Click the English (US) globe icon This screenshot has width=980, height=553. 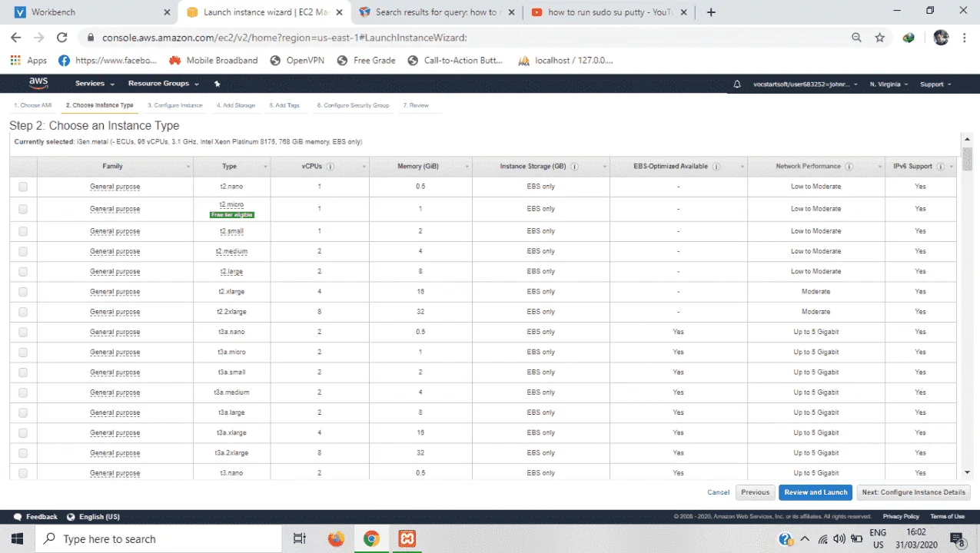tap(71, 517)
